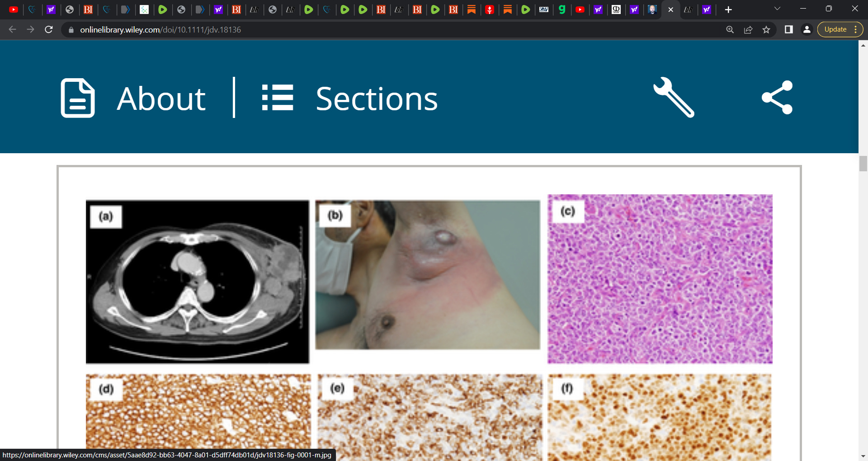Bookmark this page with the star
This screenshot has height=461, width=868.
[766, 30]
